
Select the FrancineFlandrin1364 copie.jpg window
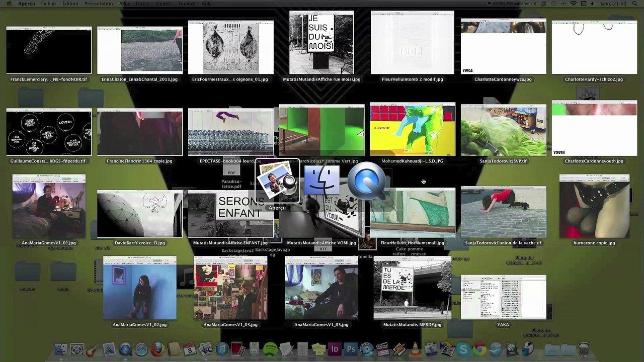140,132
